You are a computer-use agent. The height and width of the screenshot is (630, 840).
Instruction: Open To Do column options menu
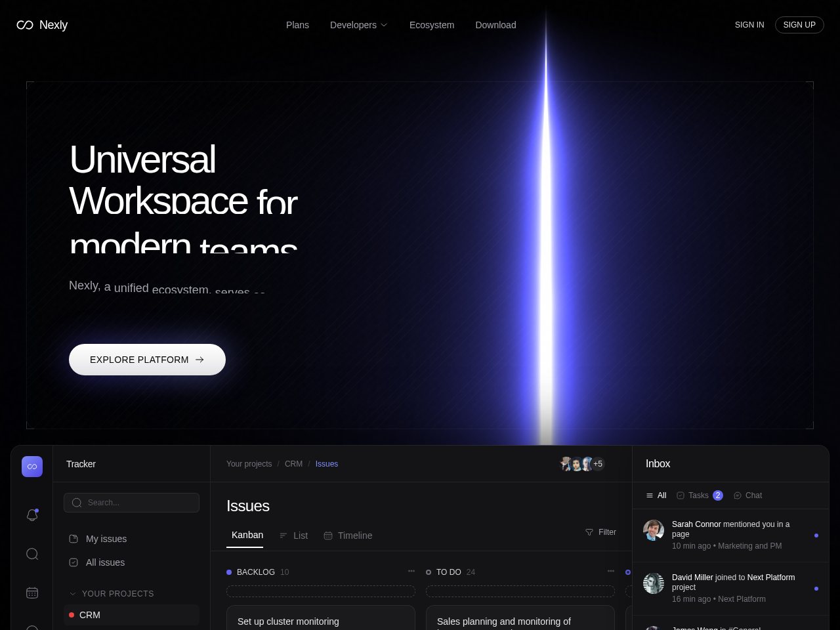(611, 572)
